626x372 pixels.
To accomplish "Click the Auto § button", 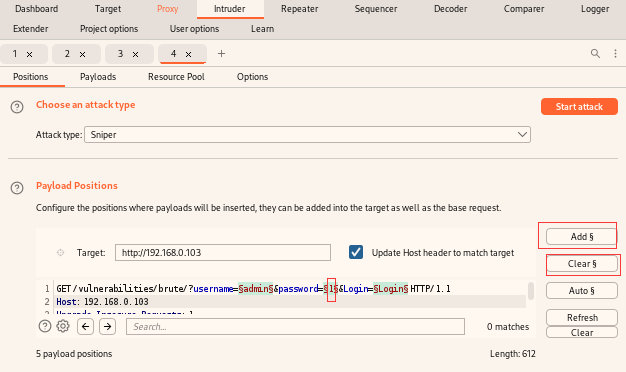I will (x=582, y=291).
